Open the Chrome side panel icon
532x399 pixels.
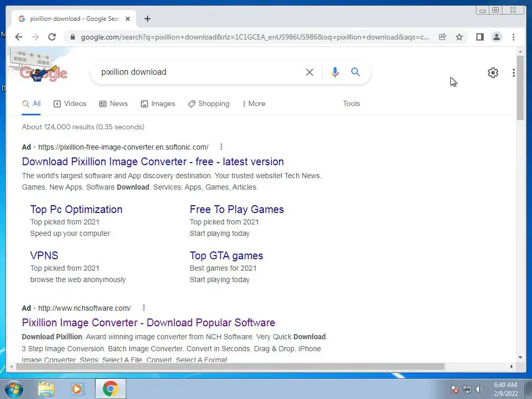480,37
